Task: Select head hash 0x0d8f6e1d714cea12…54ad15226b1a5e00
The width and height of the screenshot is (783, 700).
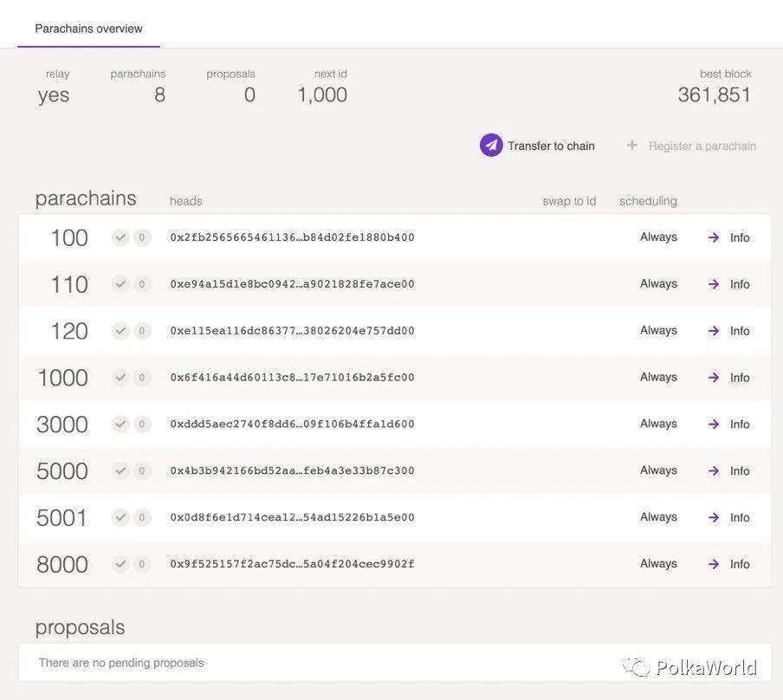Action: click(292, 517)
